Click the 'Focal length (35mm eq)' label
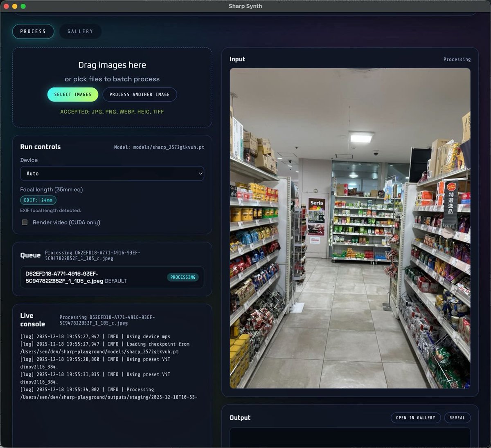 [52, 190]
